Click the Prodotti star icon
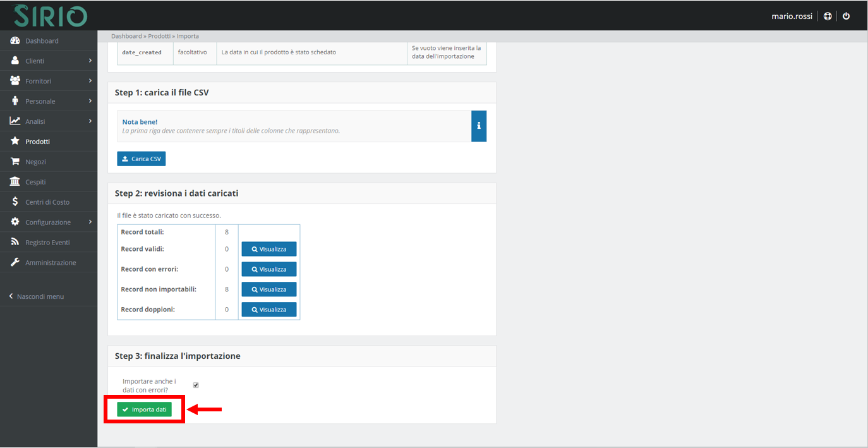This screenshot has width=868, height=448. click(x=15, y=142)
